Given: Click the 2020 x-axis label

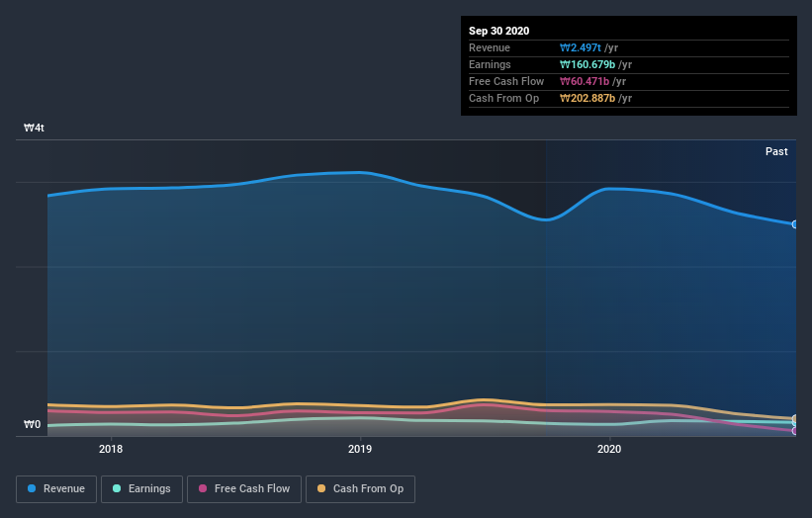Looking at the screenshot, I should coord(609,449).
